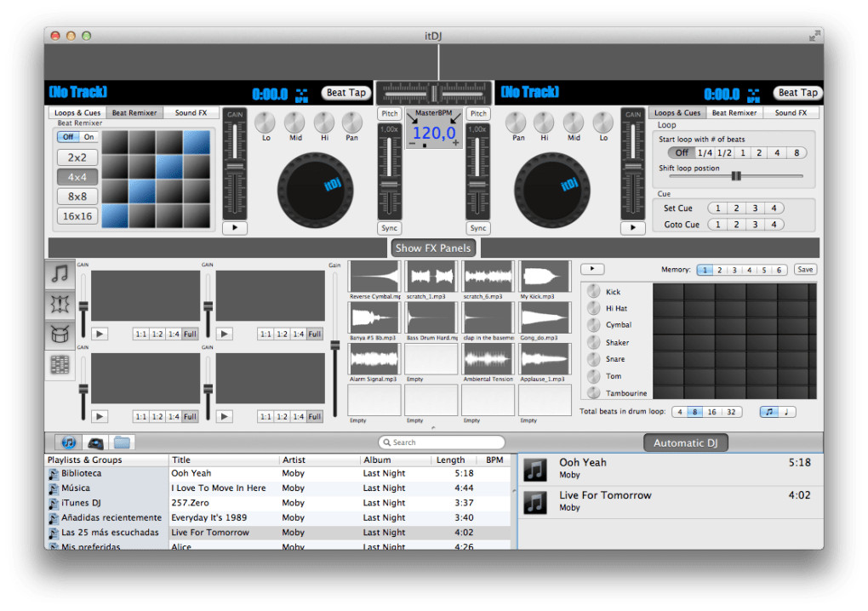Open the iTunes DJ playlist group
Image resolution: width=868 pixels, height=611 pixels.
point(81,503)
